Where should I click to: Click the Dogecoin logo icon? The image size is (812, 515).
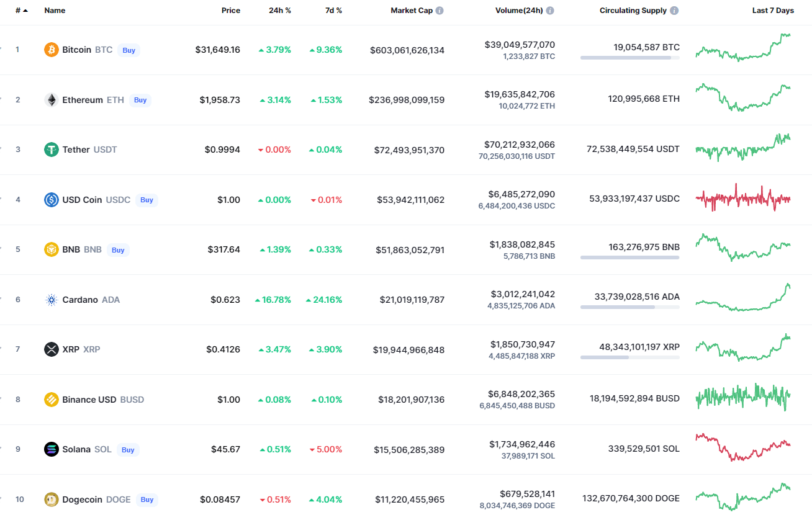click(52, 499)
